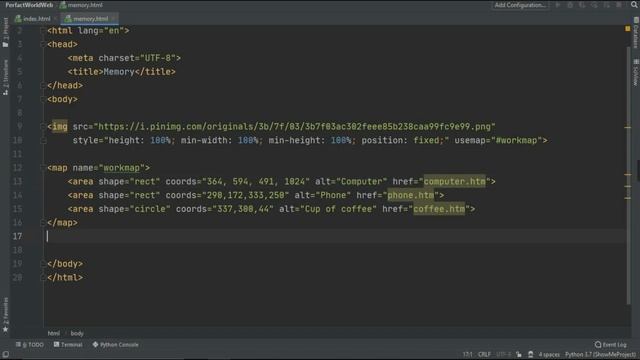Click the UTF-8 charset value
640x360 pixels.
(x=158, y=58)
